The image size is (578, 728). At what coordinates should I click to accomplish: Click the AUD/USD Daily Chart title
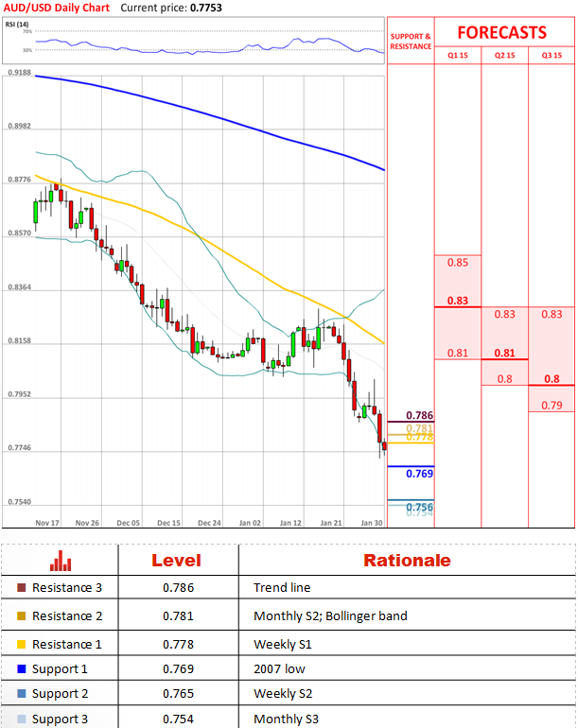(56, 8)
